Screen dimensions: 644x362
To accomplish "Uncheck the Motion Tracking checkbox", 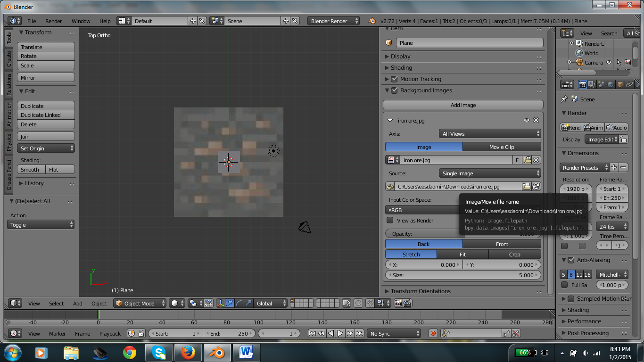I will point(395,79).
